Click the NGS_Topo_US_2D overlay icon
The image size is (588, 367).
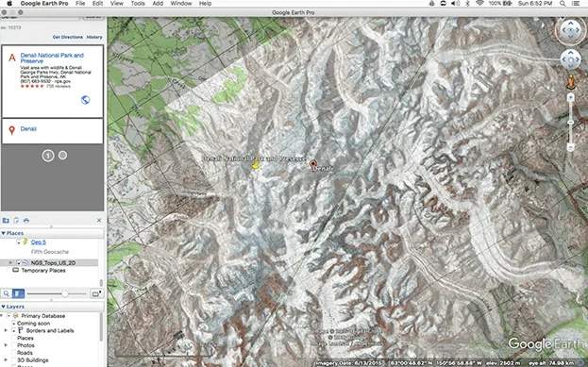[25, 263]
